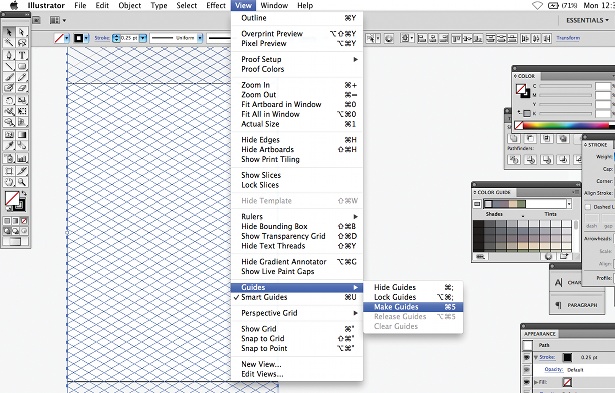
Task: Open the Effect menu in menu bar
Action: point(216,5)
